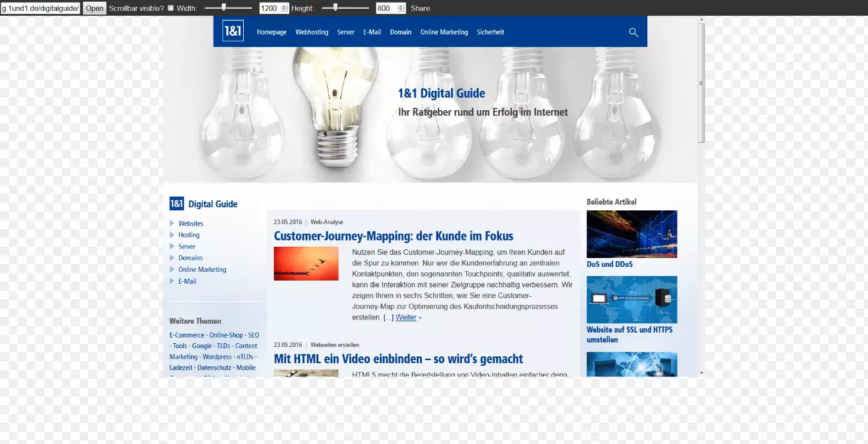
Task: Click the Width slider handle
Action: tap(224, 8)
